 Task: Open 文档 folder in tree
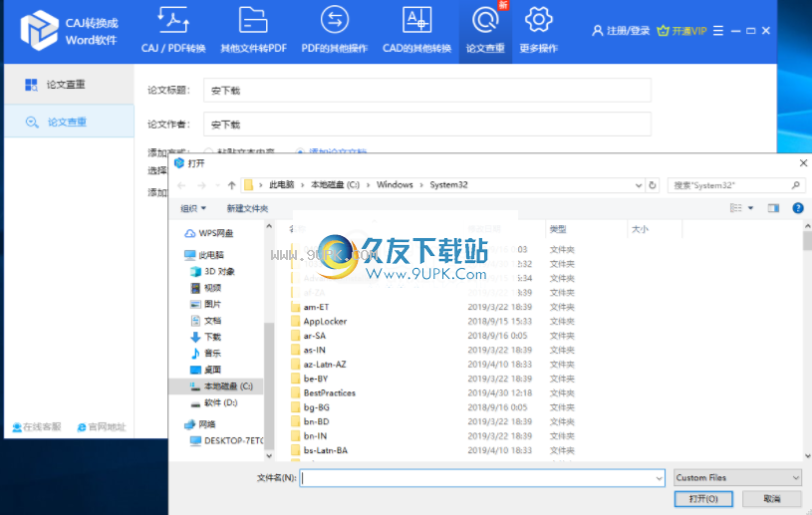pyautogui.click(x=206, y=321)
